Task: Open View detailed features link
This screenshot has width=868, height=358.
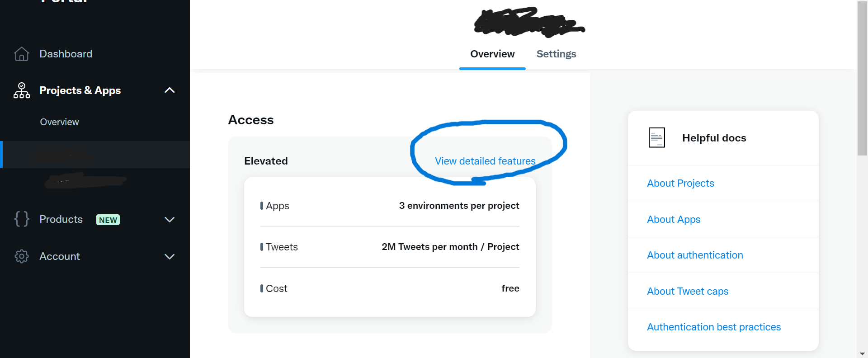Action: click(x=485, y=161)
